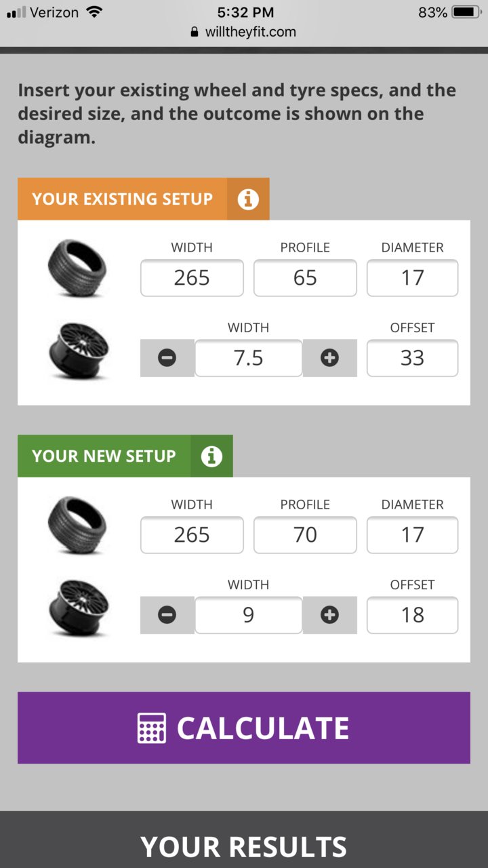The height and width of the screenshot is (868, 488).
Task: Increase existing wheel width with plus button
Action: [x=329, y=358]
